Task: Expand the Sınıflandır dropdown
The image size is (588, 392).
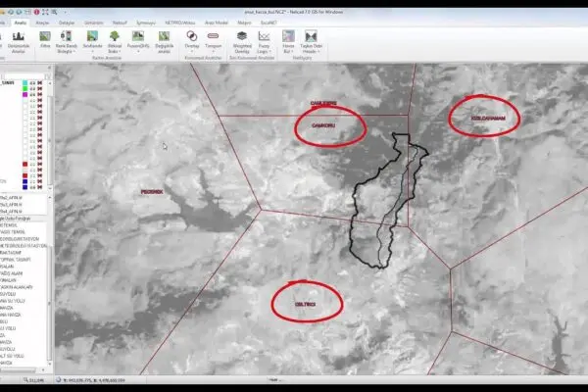Action: pos(92,51)
